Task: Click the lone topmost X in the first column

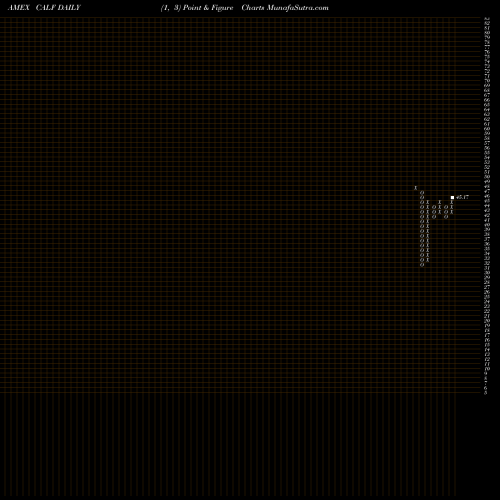Action: pyautogui.click(x=416, y=188)
